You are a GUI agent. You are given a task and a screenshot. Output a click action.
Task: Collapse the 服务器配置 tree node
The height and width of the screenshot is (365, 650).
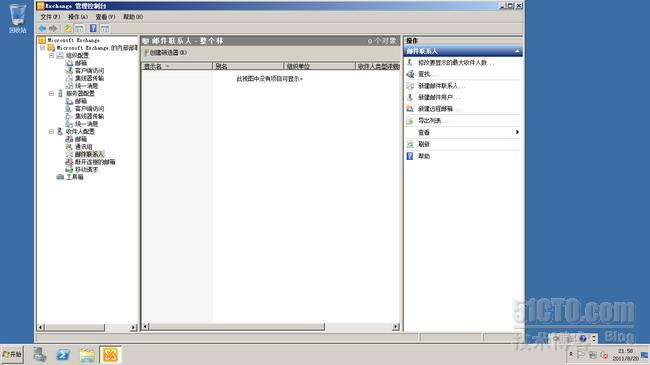click(51, 93)
